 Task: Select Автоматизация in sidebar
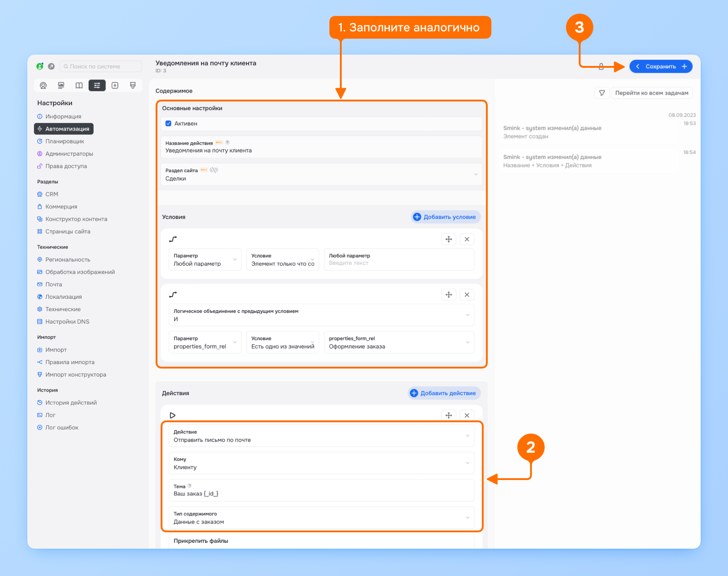[64, 129]
